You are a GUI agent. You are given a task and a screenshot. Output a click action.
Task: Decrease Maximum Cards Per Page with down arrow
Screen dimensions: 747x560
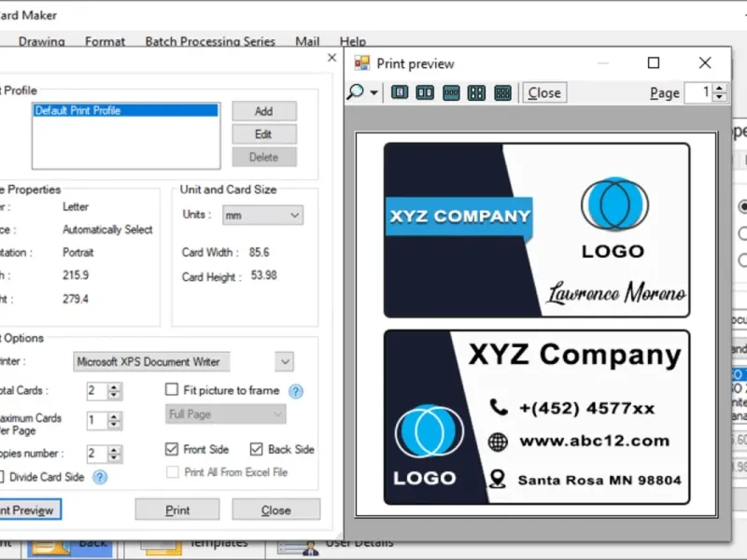pos(114,426)
